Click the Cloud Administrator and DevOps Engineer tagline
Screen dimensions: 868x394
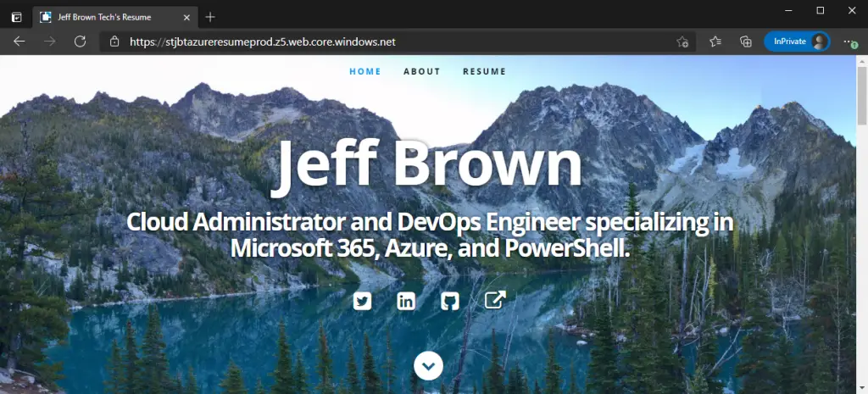point(430,235)
